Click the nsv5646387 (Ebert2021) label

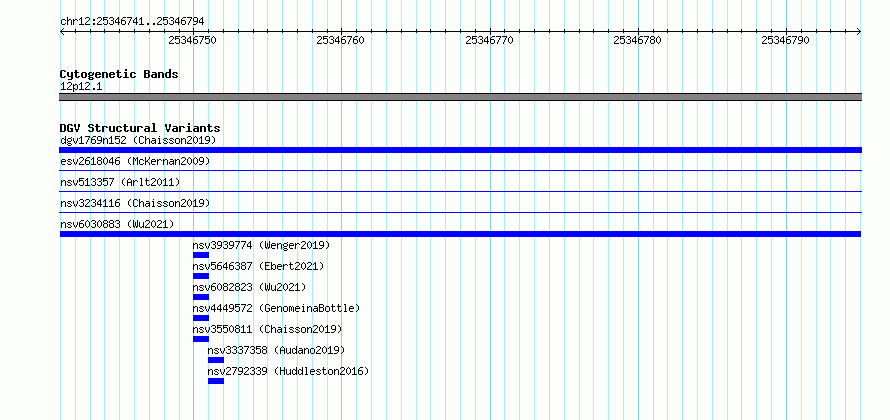click(x=258, y=266)
